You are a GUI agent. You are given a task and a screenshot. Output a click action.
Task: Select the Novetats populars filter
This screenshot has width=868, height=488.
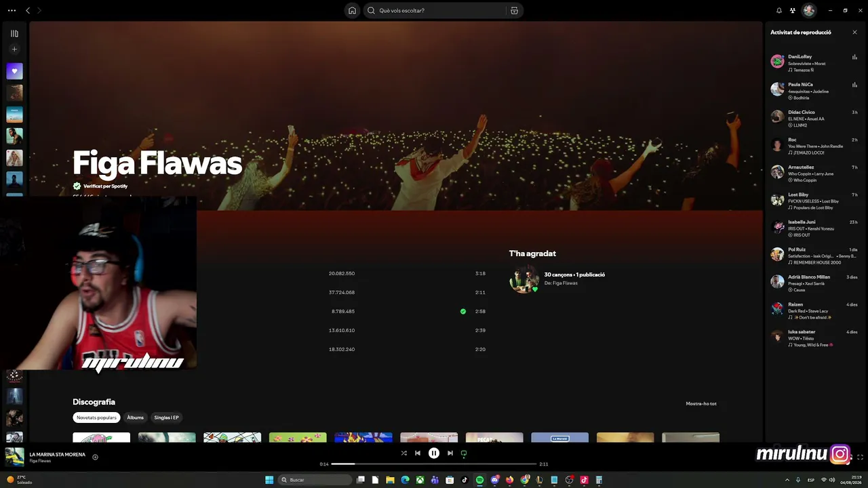(x=96, y=418)
